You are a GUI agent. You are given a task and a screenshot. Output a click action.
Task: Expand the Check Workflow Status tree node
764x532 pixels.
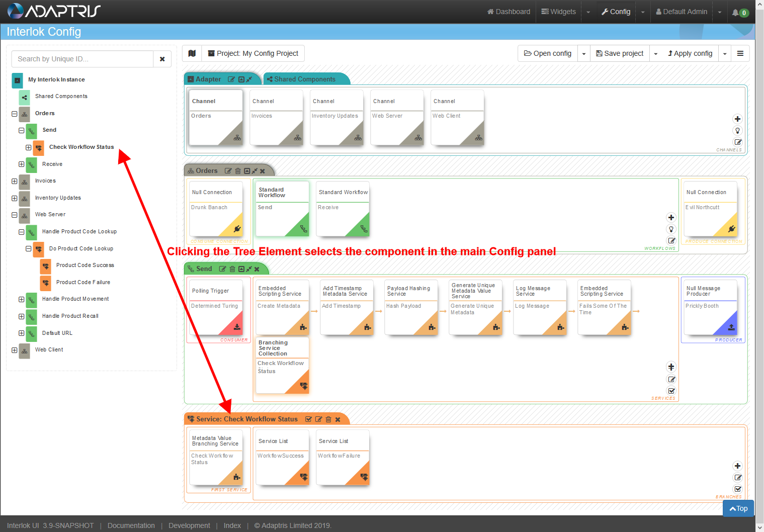click(x=29, y=147)
